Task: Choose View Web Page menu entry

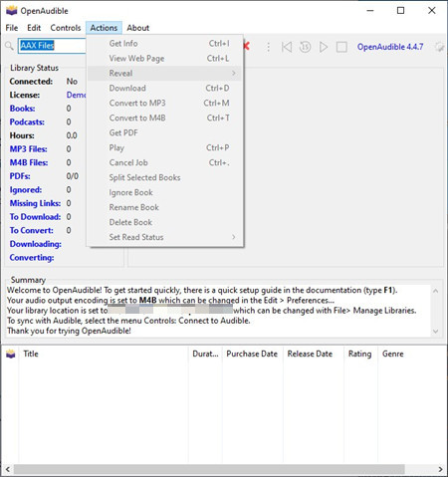Action: click(x=165, y=59)
